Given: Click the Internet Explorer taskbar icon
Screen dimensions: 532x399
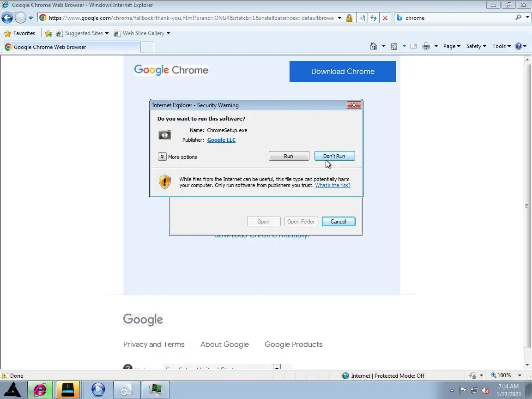Looking at the screenshot, I should (40, 389).
